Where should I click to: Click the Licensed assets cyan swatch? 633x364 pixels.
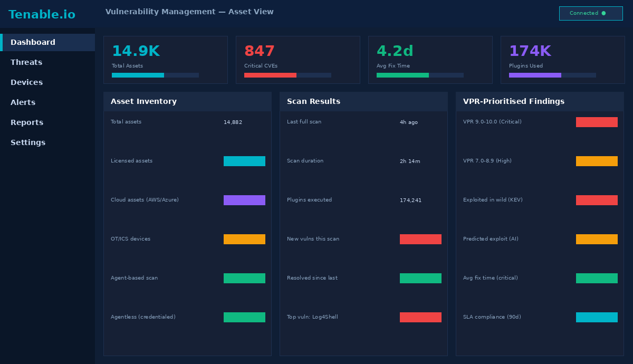pos(244,161)
